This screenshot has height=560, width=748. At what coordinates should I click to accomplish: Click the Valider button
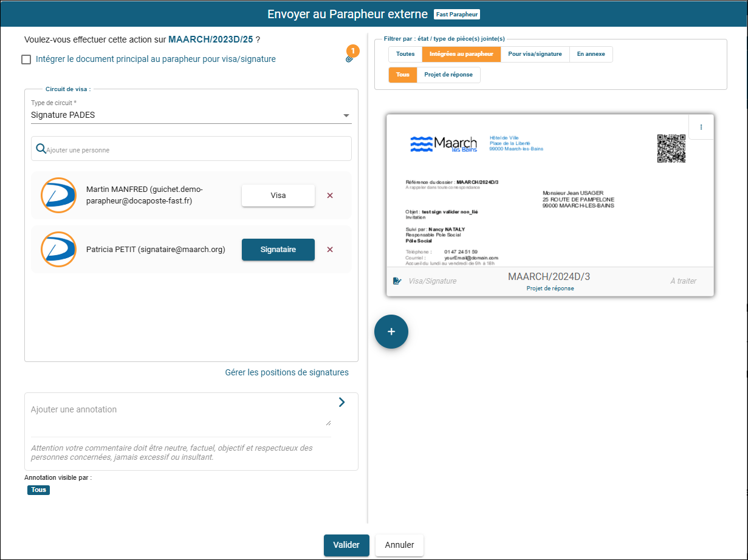coord(346,545)
